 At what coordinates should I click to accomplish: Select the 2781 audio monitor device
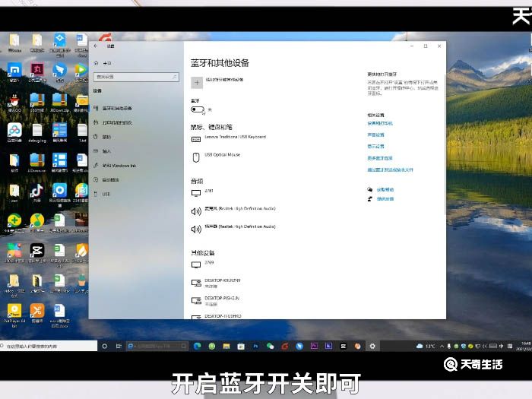pyautogui.click(x=209, y=191)
